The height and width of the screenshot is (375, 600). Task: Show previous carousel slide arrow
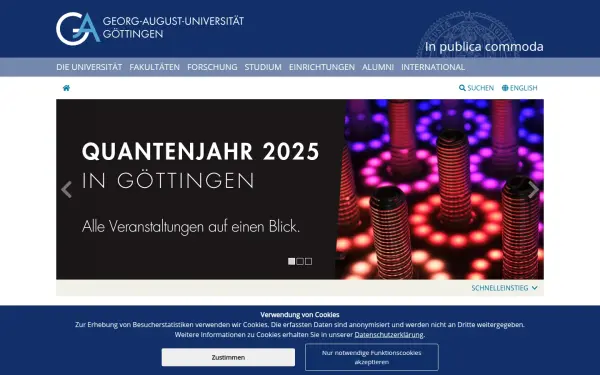[x=67, y=190]
